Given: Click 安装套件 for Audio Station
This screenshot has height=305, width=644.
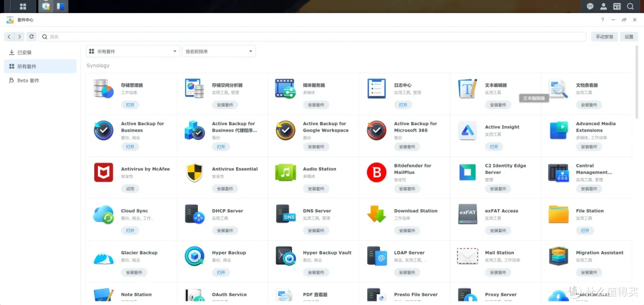Looking at the screenshot, I should pos(316,189).
